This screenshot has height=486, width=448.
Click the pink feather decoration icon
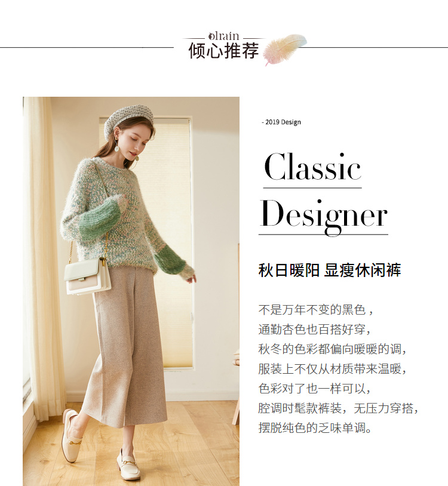(x=284, y=49)
